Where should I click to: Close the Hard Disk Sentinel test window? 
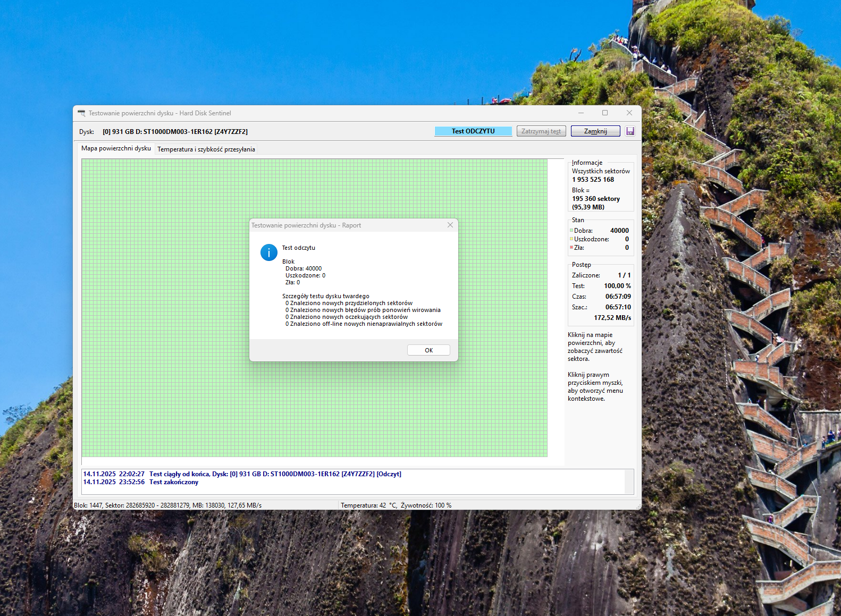pyautogui.click(x=629, y=113)
